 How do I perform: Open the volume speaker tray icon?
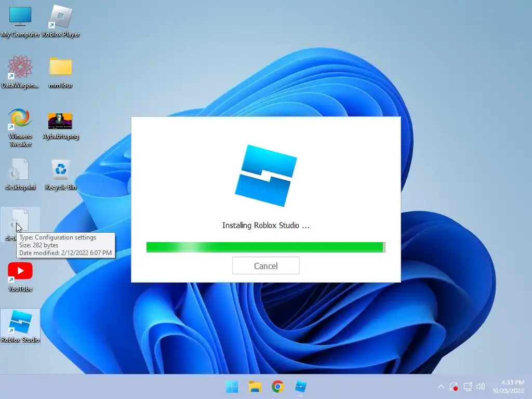pyautogui.click(x=481, y=387)
